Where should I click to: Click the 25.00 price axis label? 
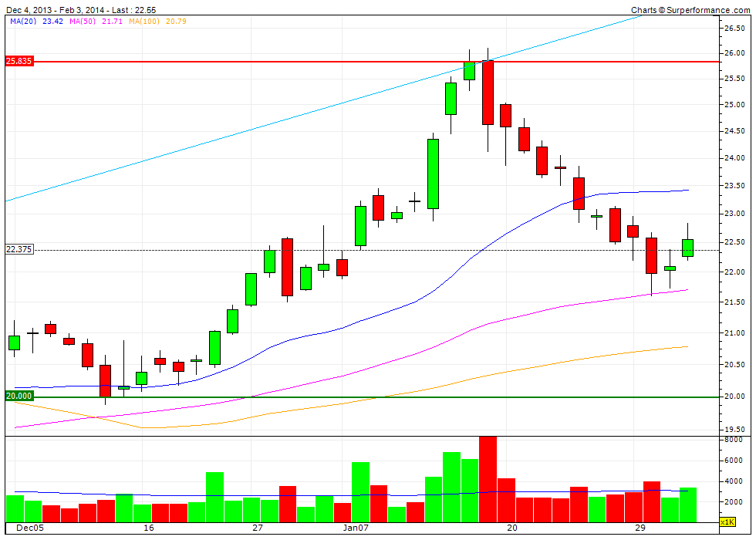tap(734, 105)
